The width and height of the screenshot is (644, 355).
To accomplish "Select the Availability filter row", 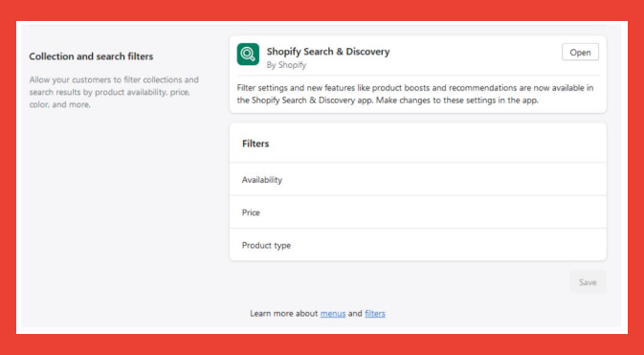I will 418,180.
